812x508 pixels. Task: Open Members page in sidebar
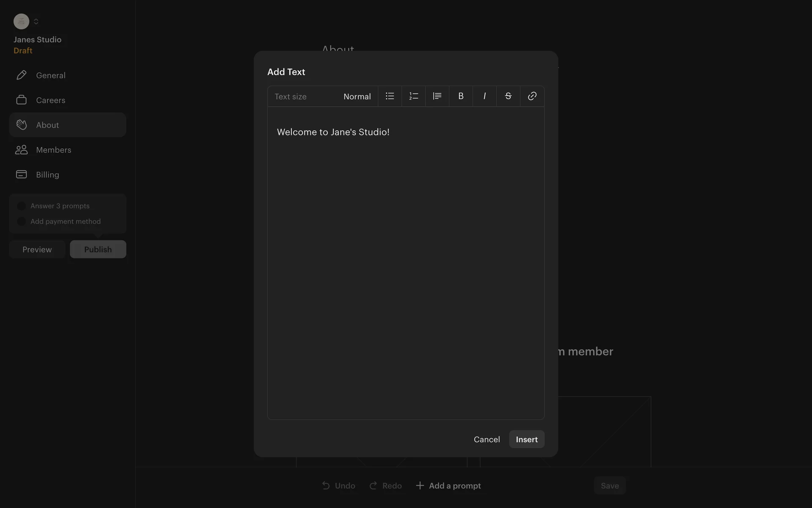click(53, 150)
